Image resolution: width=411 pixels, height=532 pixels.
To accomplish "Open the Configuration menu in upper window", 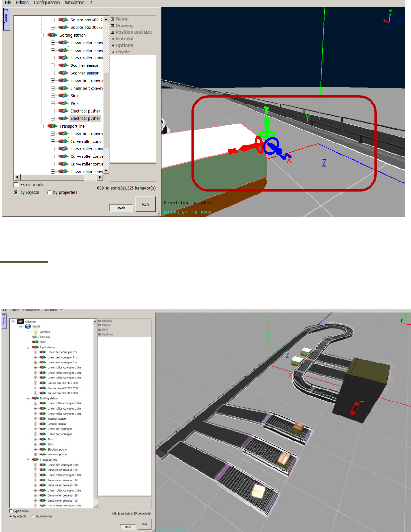I will [47, 3].
